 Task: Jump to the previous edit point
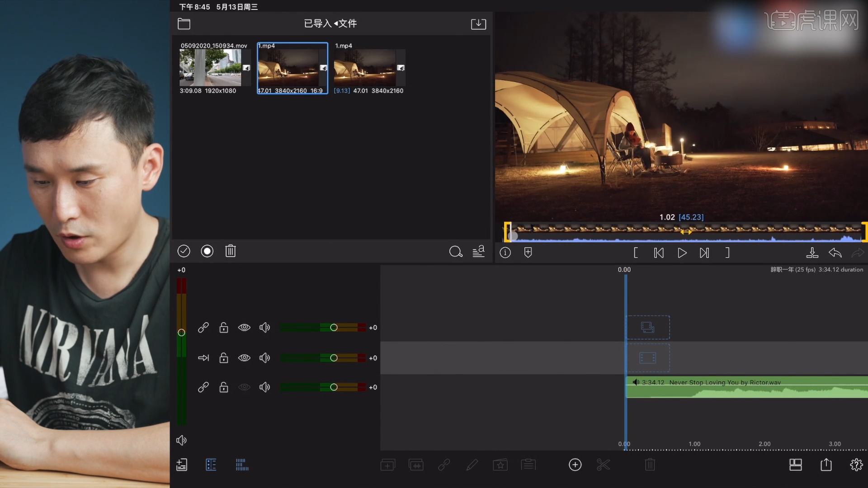click(x=659, y=253)
